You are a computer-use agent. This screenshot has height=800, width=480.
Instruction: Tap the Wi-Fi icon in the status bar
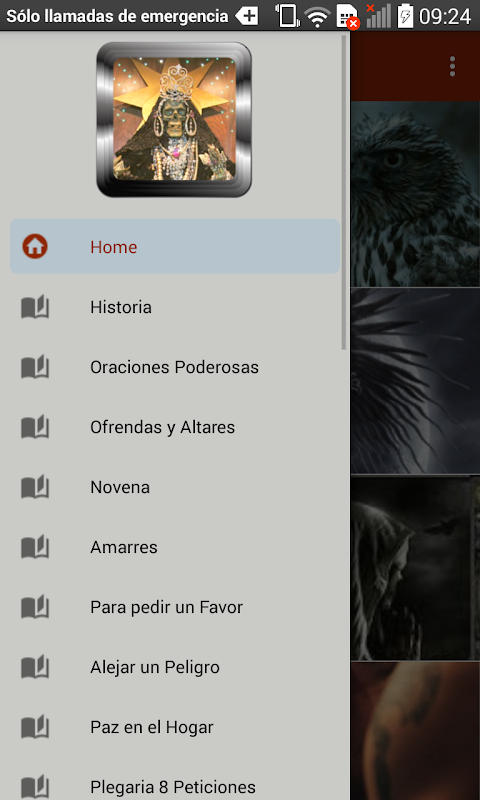(317, 16)
